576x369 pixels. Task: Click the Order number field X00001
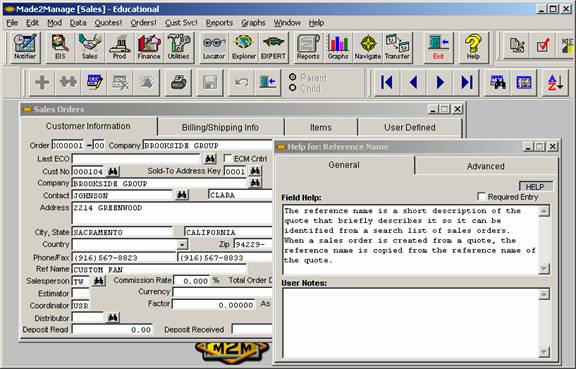click(68, 146)
